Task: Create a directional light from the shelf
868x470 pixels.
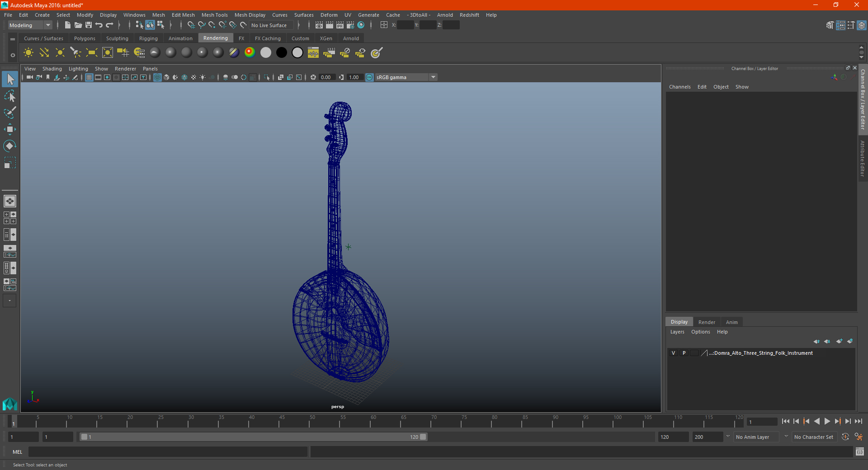Action: pos(44,53)
